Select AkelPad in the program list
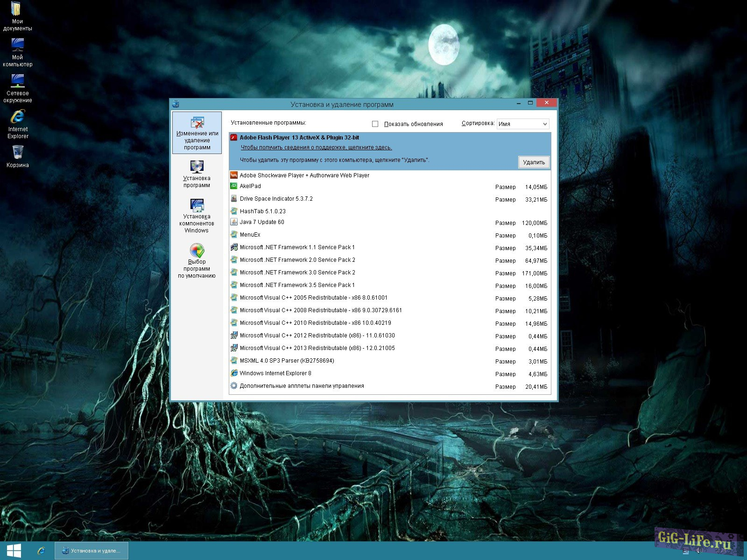747x560 pixels. 250,186
